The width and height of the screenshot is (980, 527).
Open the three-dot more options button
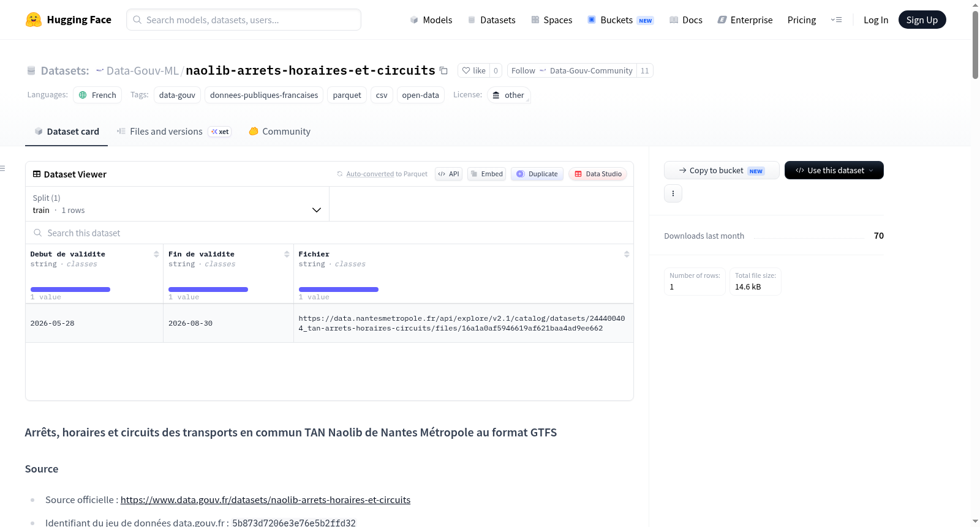[673, 193]
